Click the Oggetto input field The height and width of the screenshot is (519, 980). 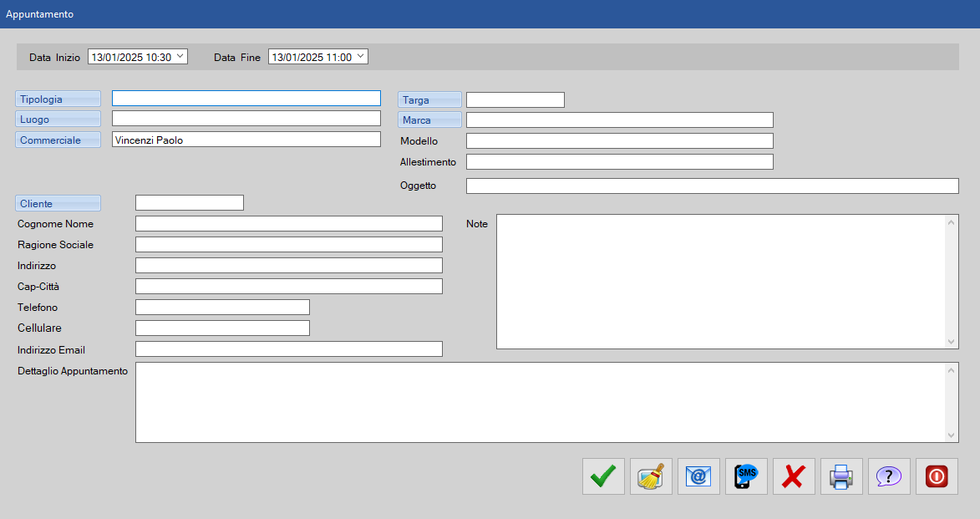pos(712,186)
